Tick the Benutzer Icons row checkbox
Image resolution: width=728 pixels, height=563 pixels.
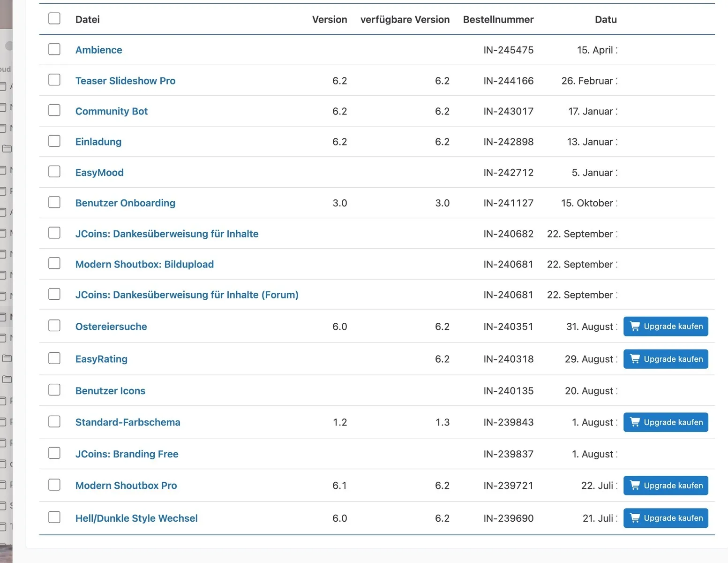pos(54,390)
